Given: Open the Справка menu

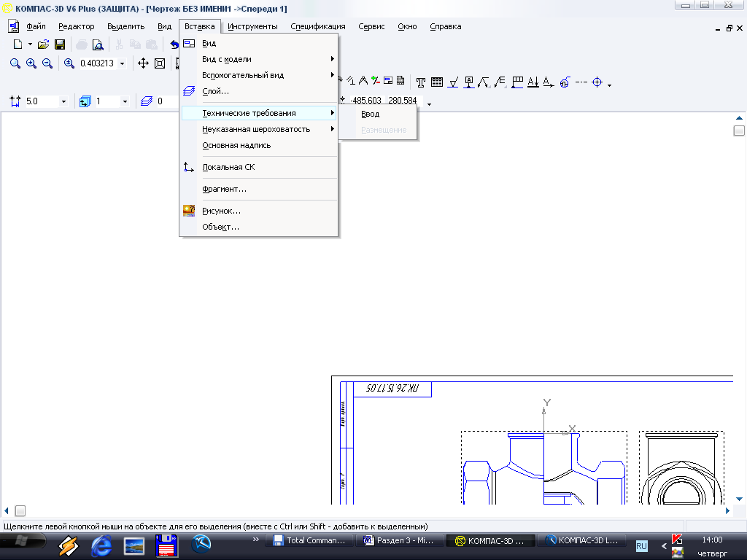Looking at the screenshot, I should tap(446, 27).
